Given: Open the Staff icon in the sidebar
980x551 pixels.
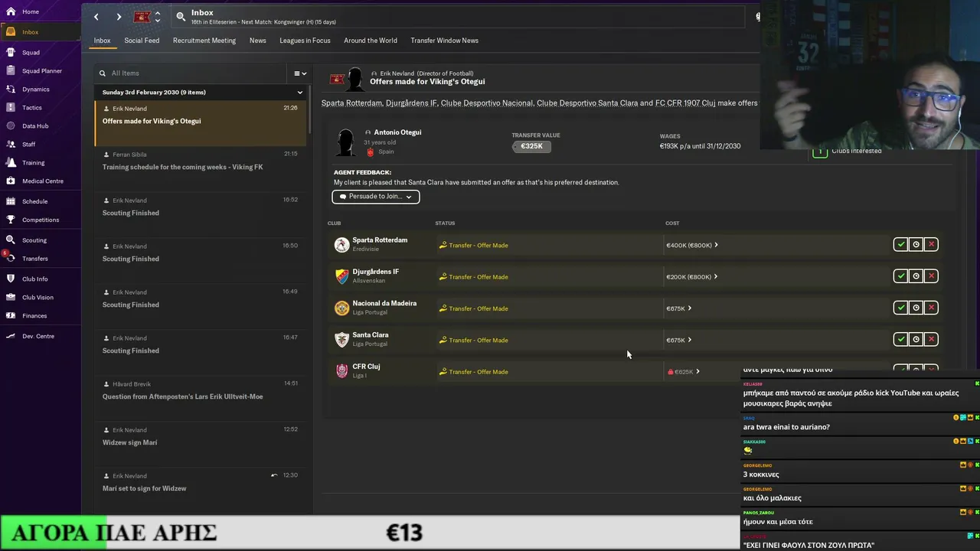Looking at the screenshot, I should [x=11, y=145].
